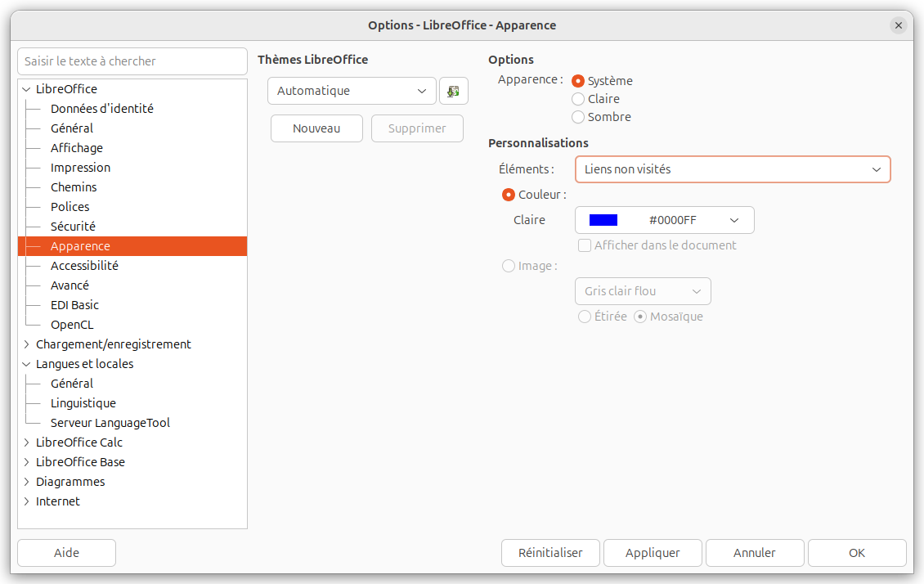Open the #0000FF color dropdown
The width and height of the screenshot is (924, 584).
[664, 220]
